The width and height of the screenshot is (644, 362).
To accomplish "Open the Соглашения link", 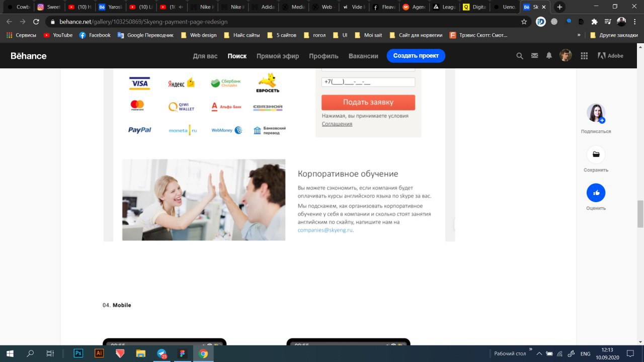I will point(337,124).
